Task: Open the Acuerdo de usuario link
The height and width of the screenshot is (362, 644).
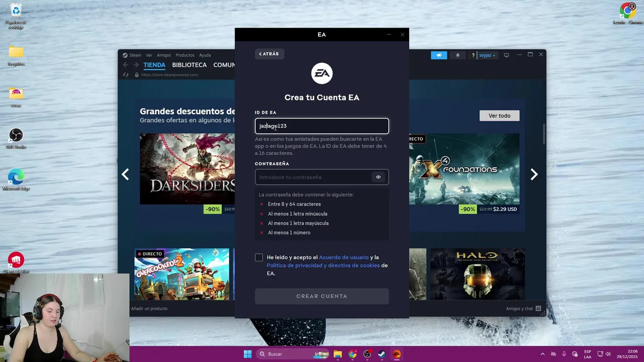Action: pos(344,257)
